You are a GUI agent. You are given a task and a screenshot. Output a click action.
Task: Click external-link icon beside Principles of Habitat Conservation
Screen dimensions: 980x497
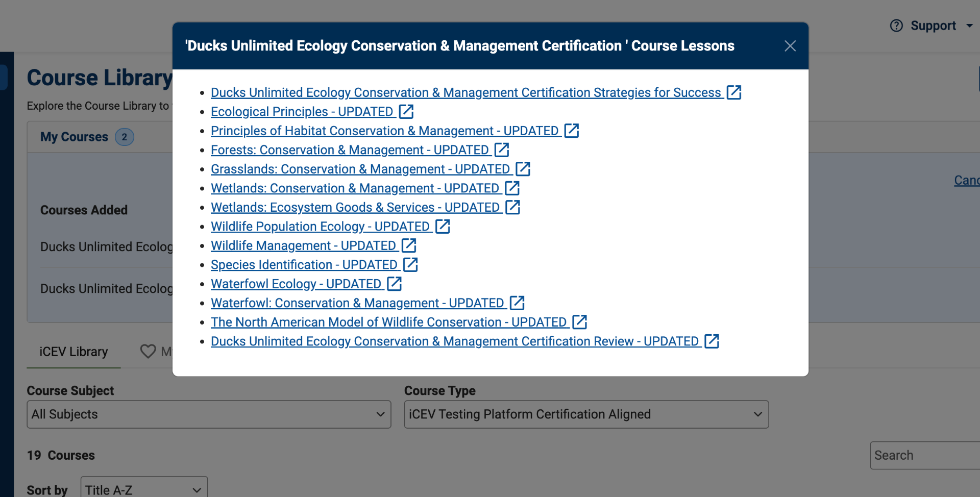[x=572, y=131]
